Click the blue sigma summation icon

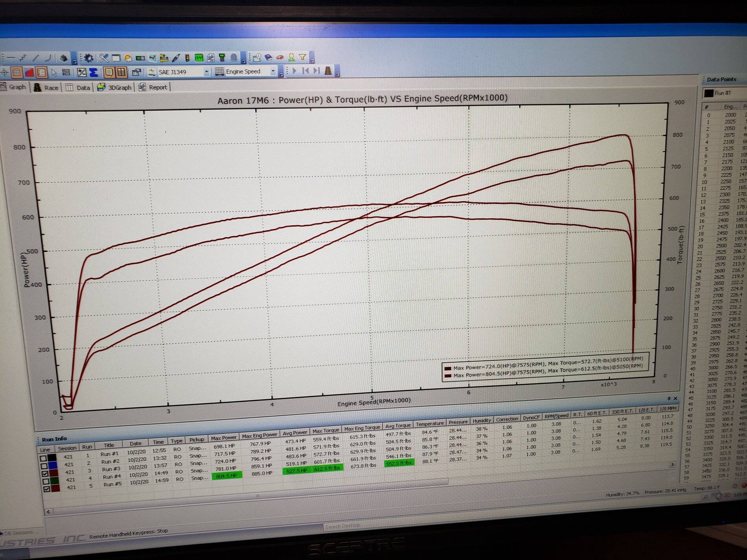click(x=94, y=72)
